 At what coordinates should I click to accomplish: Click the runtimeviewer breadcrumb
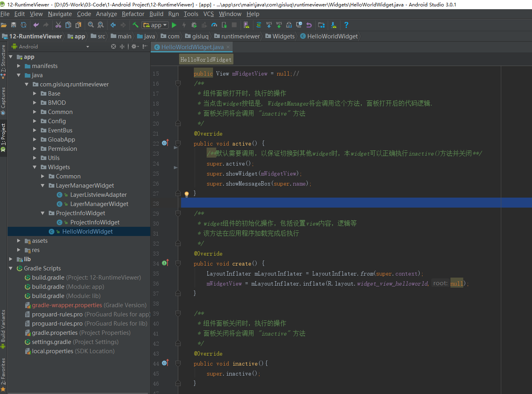pyautogui.click(x=237, y=36)
